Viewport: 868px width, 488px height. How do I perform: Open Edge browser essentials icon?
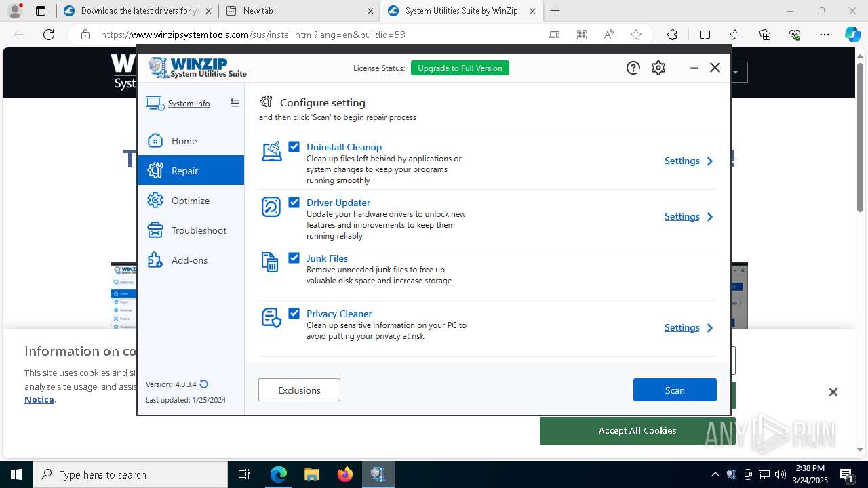795,35
